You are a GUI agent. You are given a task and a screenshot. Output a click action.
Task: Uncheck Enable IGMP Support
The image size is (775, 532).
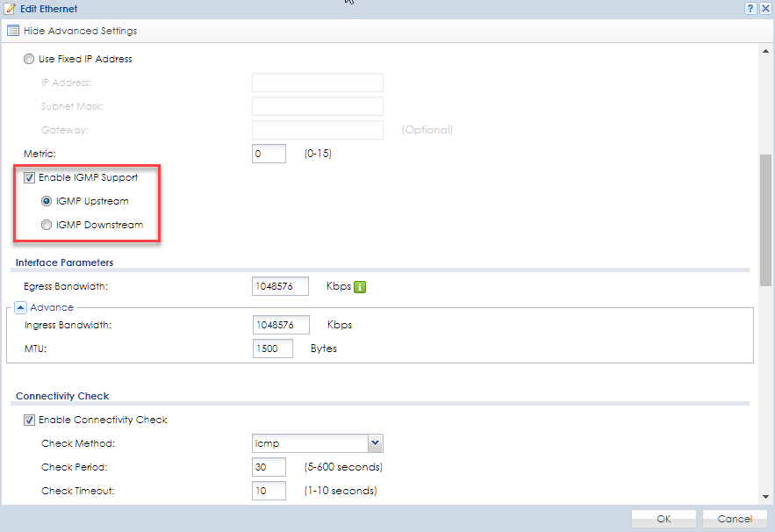(x=30, y=177)
